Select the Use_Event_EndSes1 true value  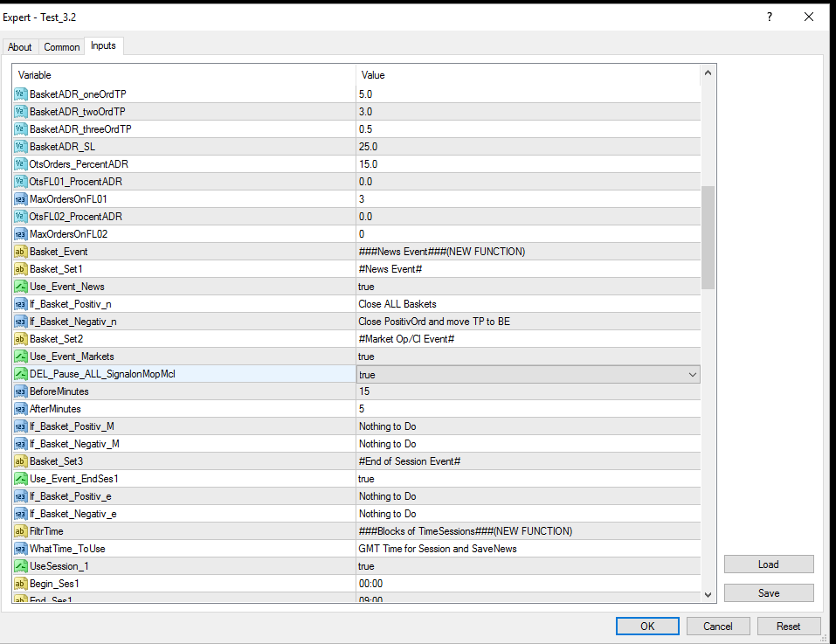pos(366,479)
